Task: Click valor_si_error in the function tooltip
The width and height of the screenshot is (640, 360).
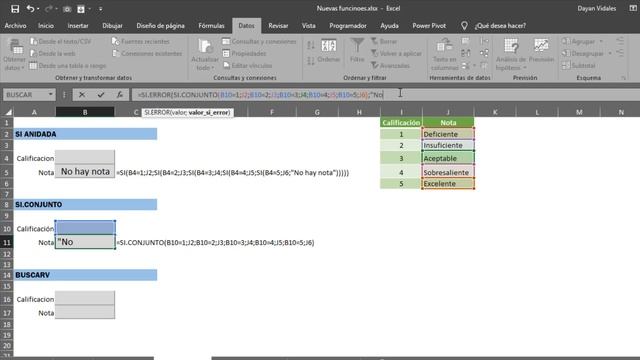Action: tap(209, 112)
